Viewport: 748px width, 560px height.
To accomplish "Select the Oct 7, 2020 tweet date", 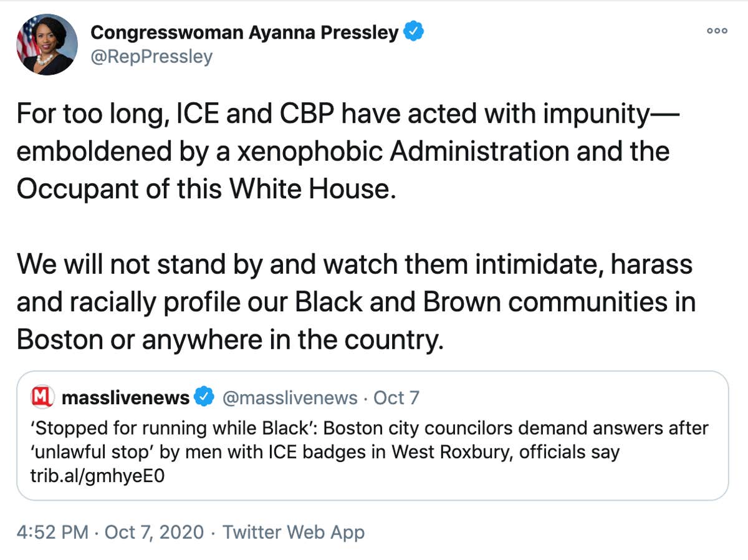I will pos(153,532).
